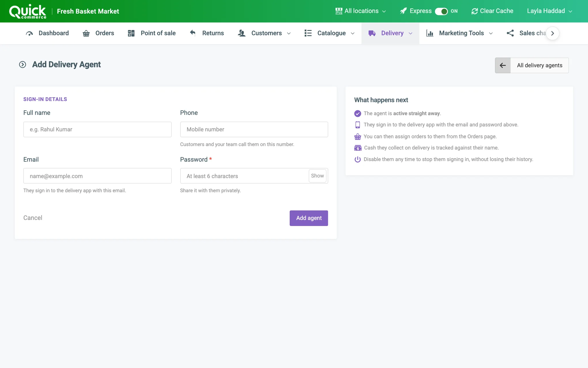Open the Layla Haddad account menu

click(549, 11)
